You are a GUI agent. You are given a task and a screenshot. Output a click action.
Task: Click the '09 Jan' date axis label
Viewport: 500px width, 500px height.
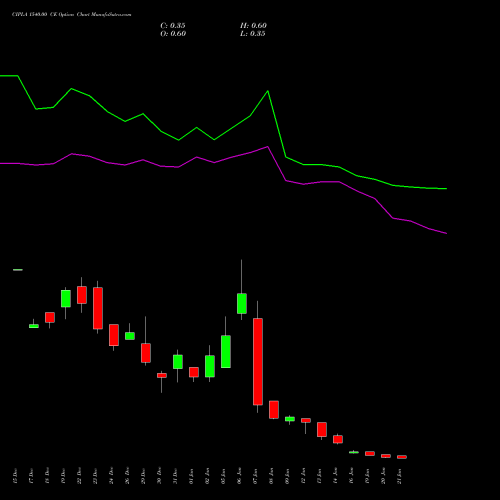click(x=287, y=476)
